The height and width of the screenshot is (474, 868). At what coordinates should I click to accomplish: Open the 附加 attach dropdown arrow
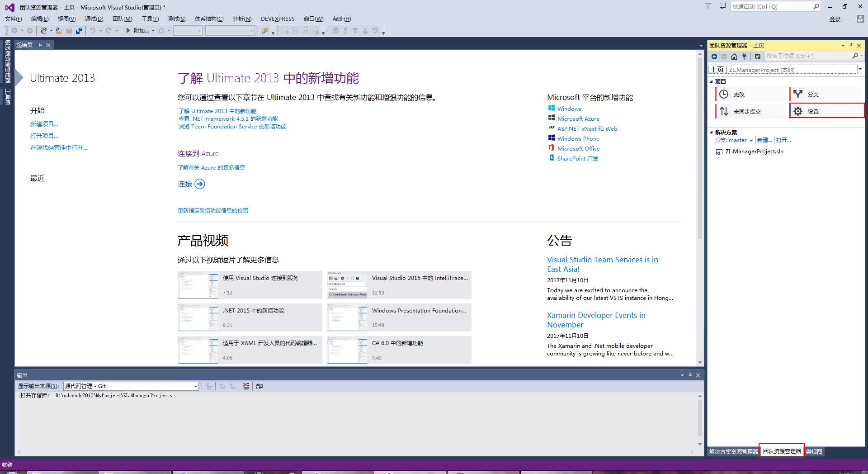tap(153, 31)
